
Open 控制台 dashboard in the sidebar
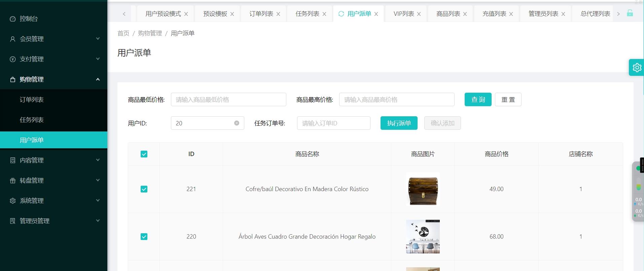pyautogui.click(x=29, y=19)
